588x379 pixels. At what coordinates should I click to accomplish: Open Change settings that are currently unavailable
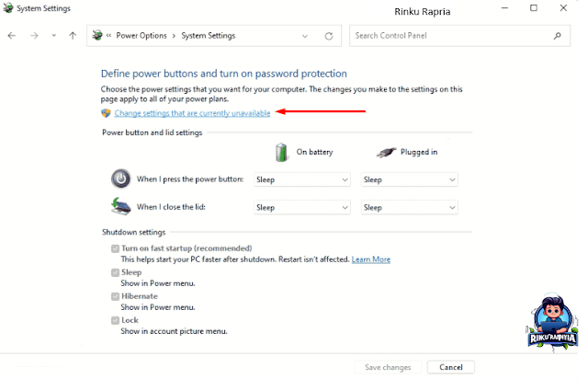pyautogui.click(x=192, y=113)
